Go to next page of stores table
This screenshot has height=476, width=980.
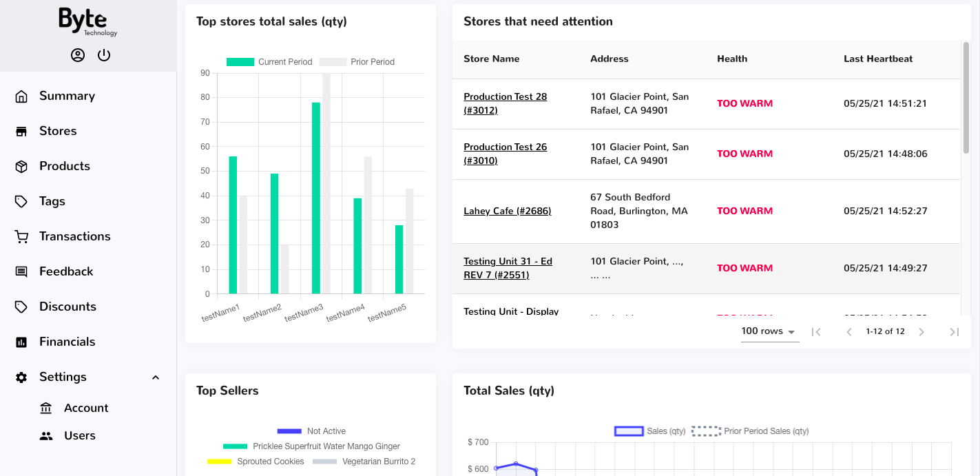pyautogui.click(x=921, y=332)
